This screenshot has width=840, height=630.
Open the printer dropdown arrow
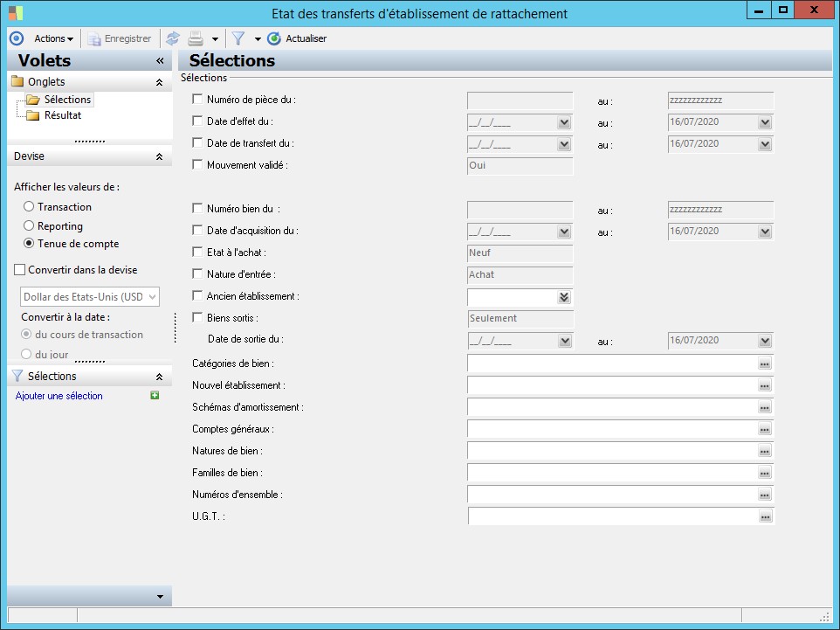click(x=215, y=39)
